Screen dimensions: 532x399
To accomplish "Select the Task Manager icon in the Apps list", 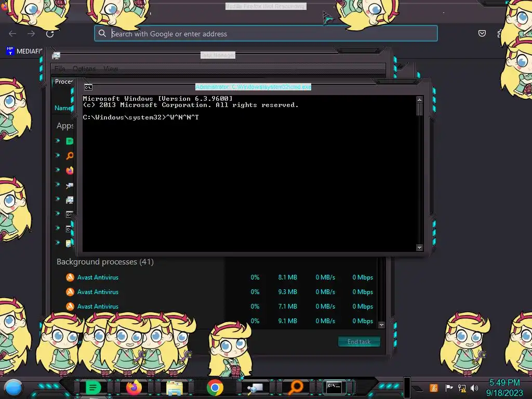I will pos(70,200).
